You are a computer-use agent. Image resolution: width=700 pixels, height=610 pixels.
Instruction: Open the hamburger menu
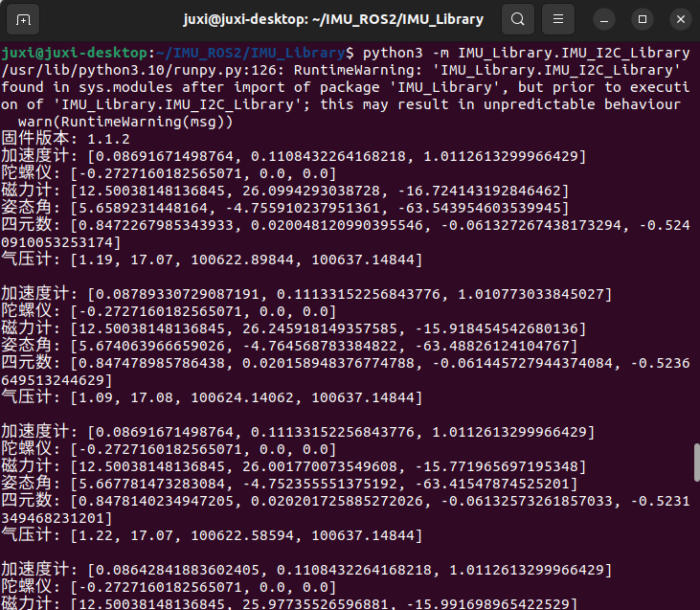tap(558, 19)
